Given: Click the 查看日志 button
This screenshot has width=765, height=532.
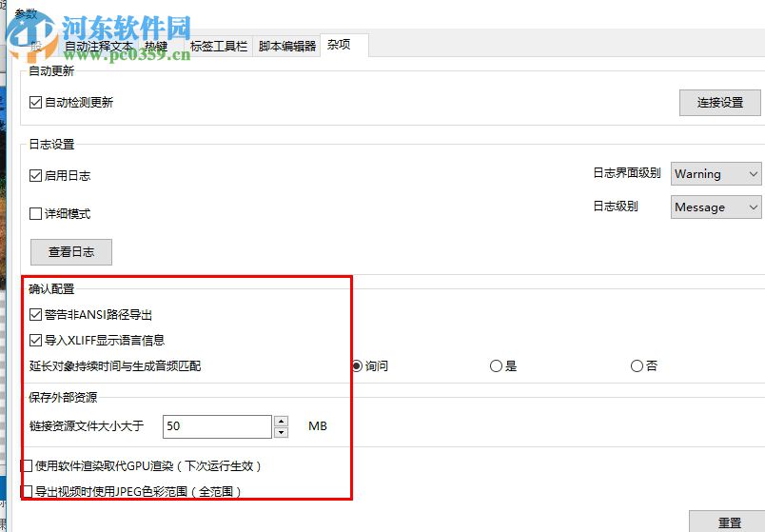Looking at the screenshot, I should [x=71, y=252].
